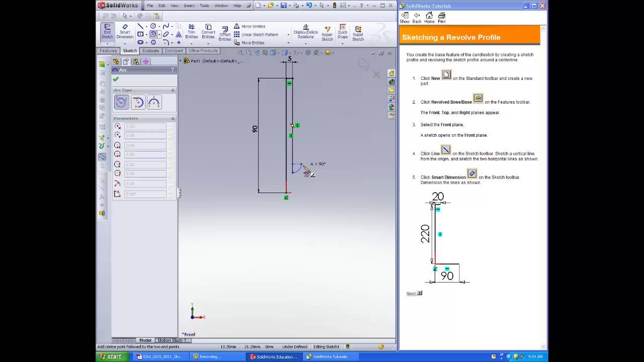
Task: Select the Spline sketch tool
Action: 166,26
